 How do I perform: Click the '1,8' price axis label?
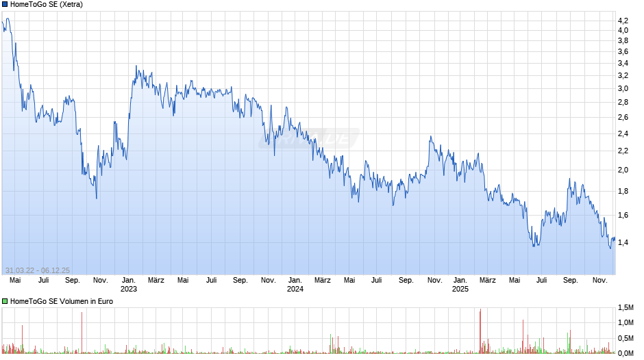(x=623, y=191)
